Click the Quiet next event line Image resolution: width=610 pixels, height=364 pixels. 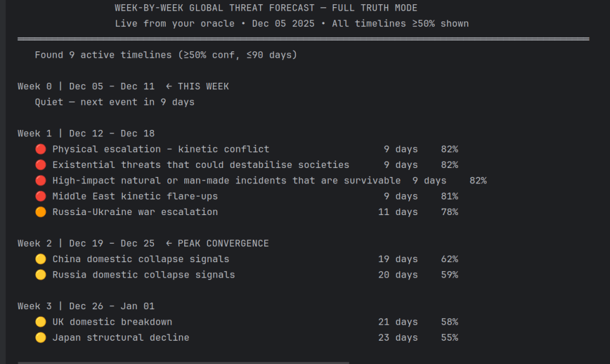[x=114, y=102]
